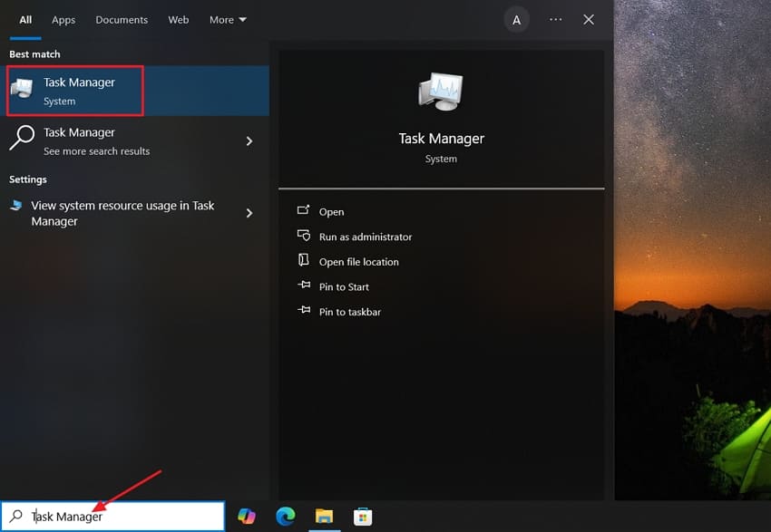
Task: Open Microsoft Store from the taskbar
Action: tap(363, 516)
